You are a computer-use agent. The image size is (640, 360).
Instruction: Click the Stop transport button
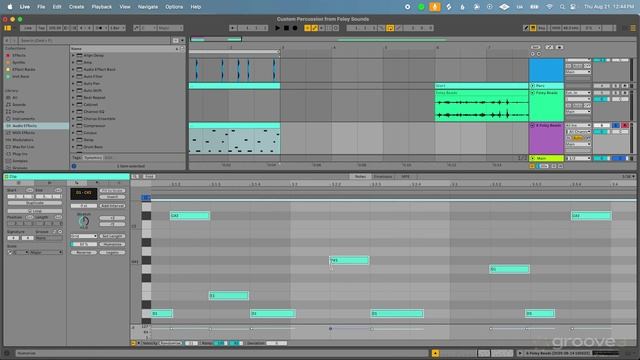pyautogui.click(x=286, y=28)
